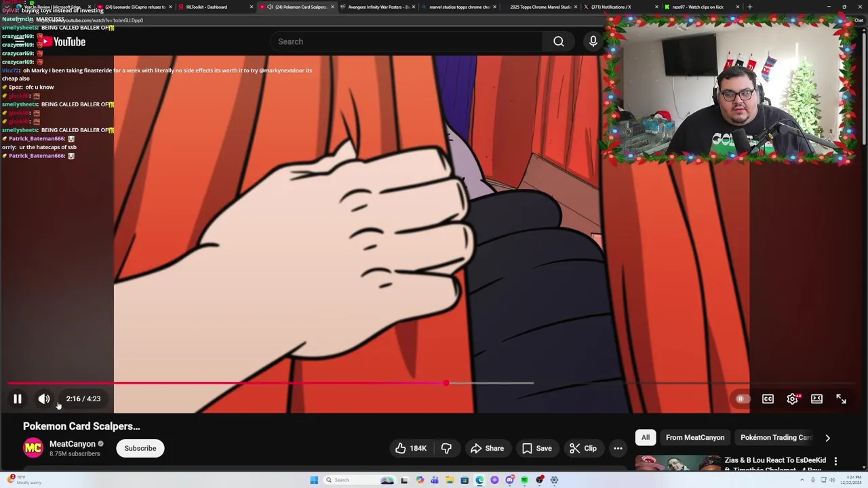Click the search magnifier button
The image size is (868, 488).
(558, 41)
